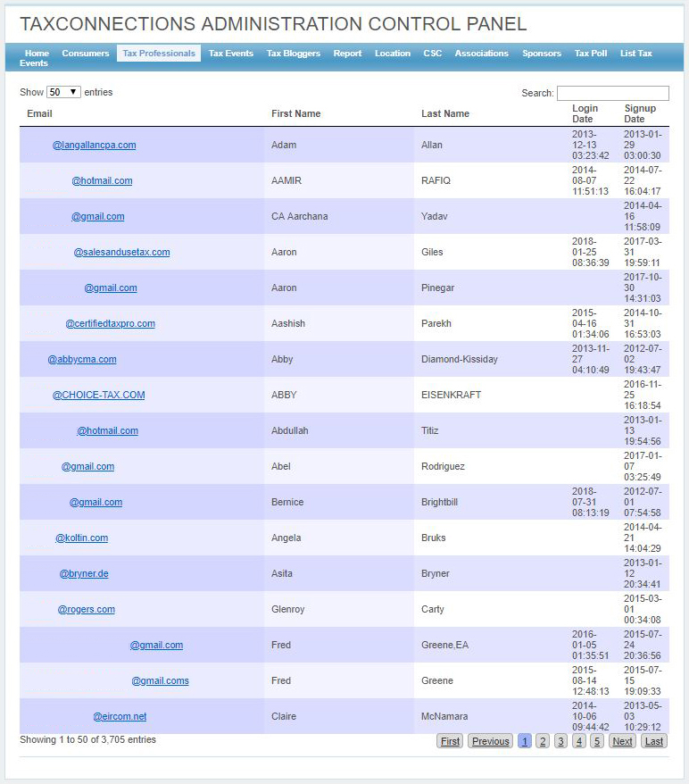The height and width of the screenshot is (784, 689).
Task: Sort table by First Name header
Action: 295,113
